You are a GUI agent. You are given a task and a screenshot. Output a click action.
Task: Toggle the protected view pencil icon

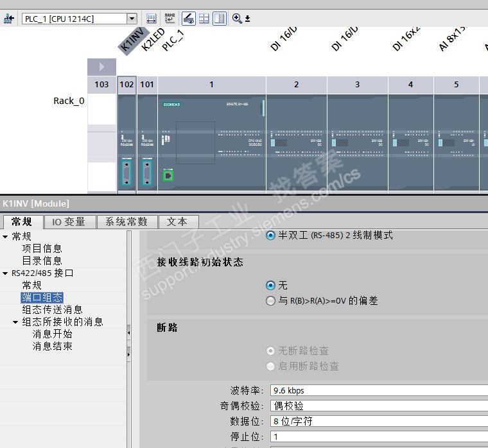click(x=189, y=19)
